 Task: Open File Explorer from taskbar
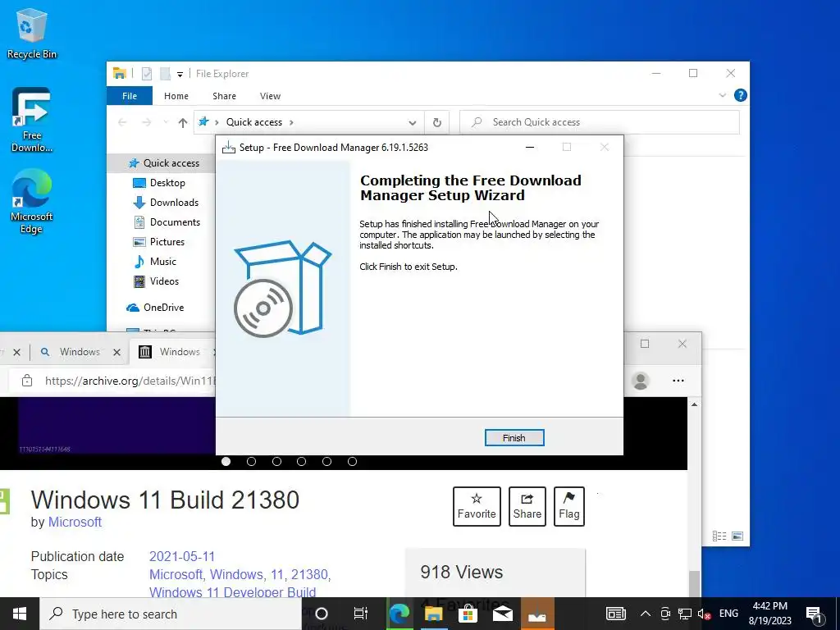(433, 614)
